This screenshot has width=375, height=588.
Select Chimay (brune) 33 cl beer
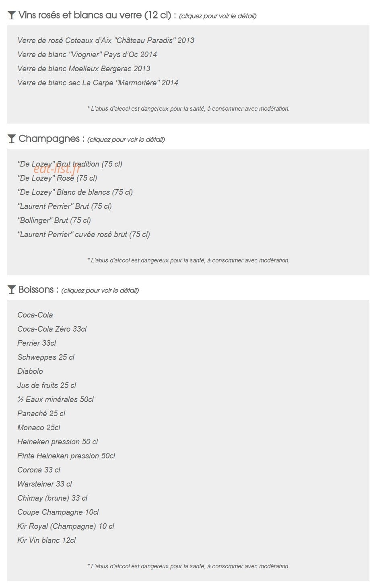[x=52, y=498]
